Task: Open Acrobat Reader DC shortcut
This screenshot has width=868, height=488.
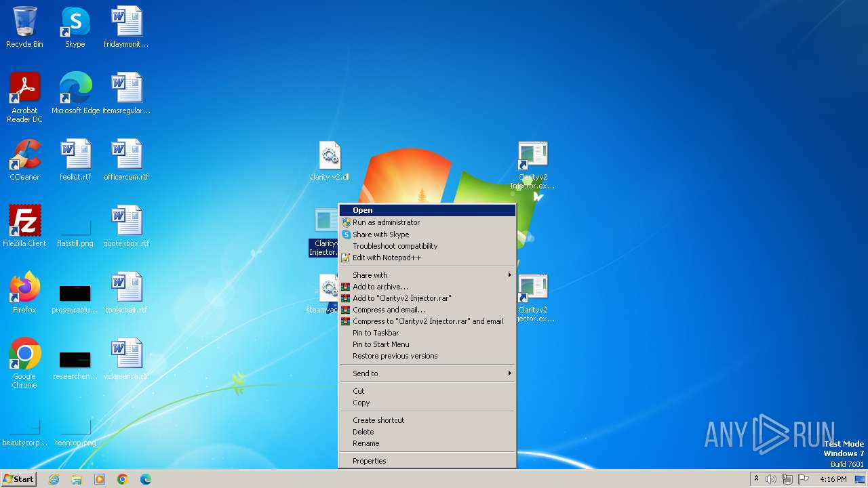Action: point(24,98)
